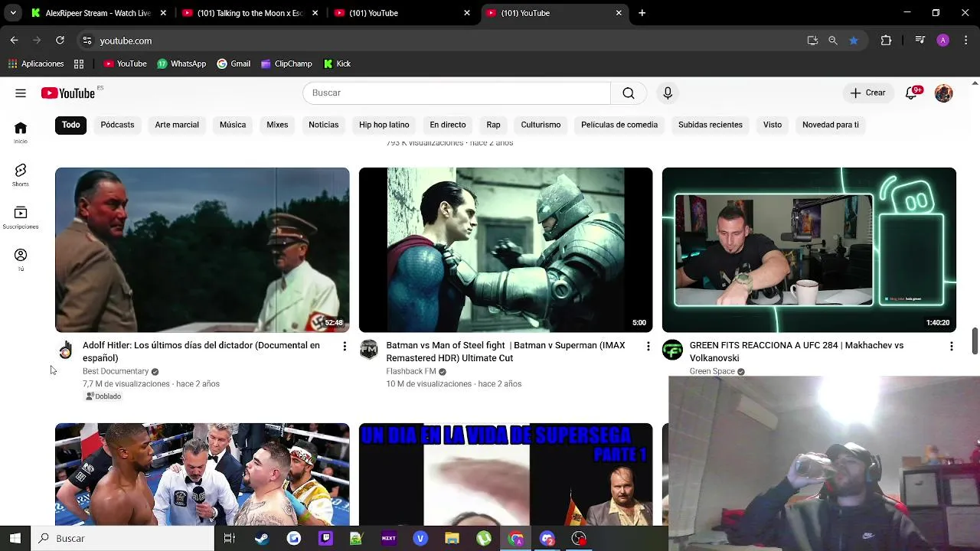
Task: Filter by En directo
Action: 448,125
